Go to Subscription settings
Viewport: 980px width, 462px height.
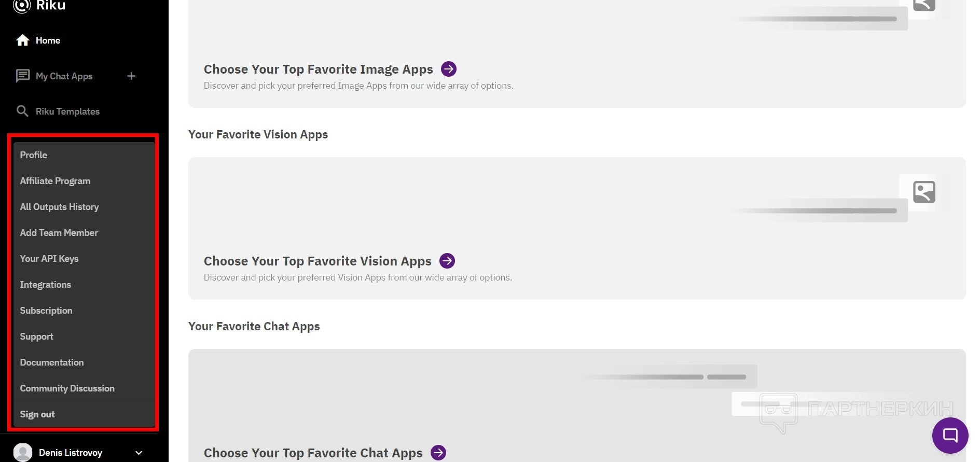point(46,311)
